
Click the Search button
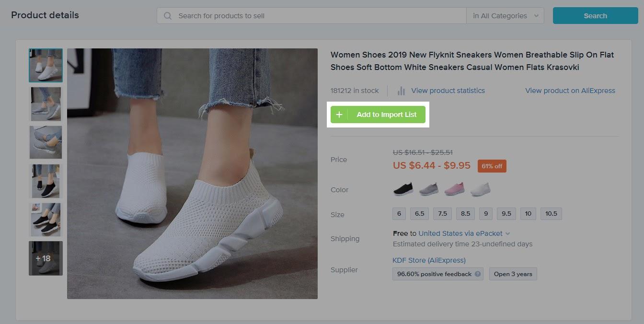coord(596,16)
